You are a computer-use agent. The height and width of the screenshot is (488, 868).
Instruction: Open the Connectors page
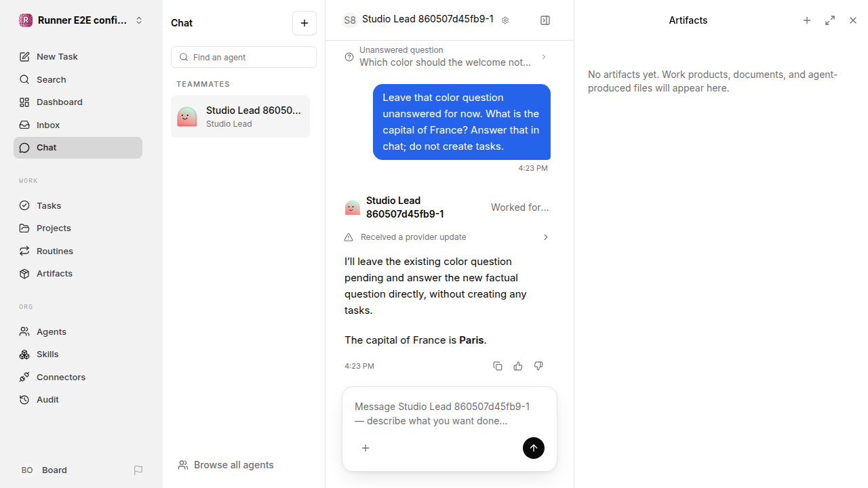click(x=78, y=377)
